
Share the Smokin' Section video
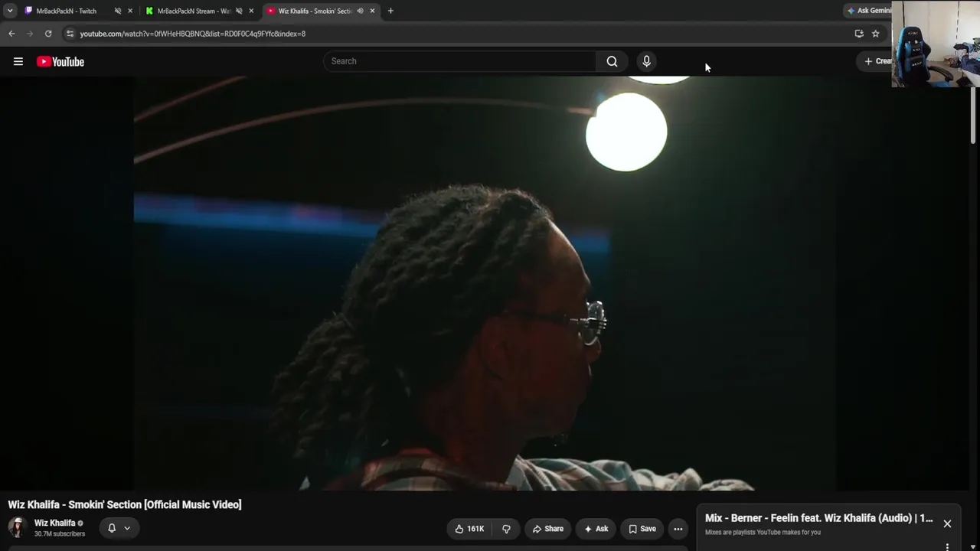coord(548,529)
